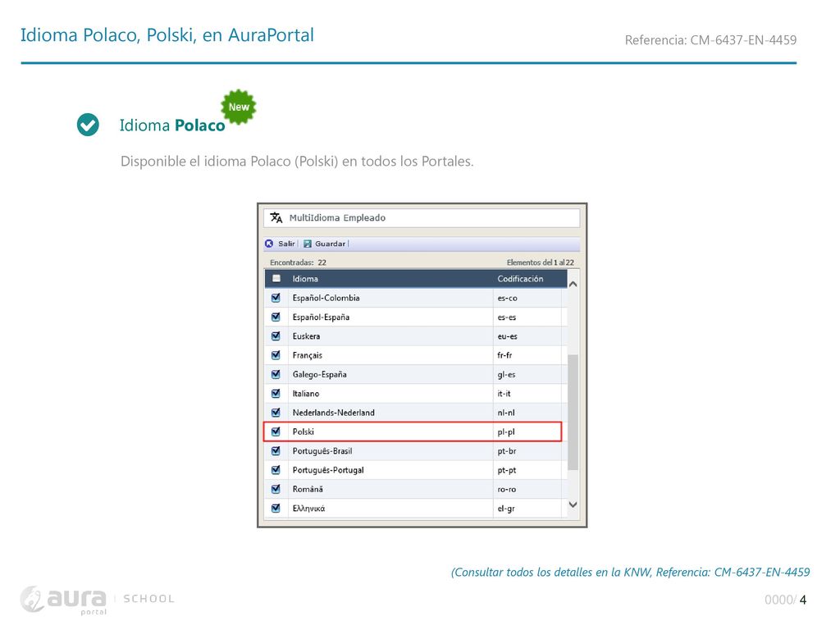Click the Referencia CM-6437-EN-4459 header text
The height and width of the screenshot is (630, 840).
pos(710,40)
